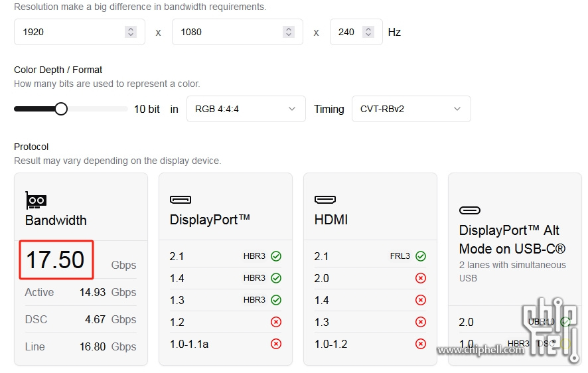Open the RGB 4:4:4 format dropdown
The height and width of the screenshot is (373, 588).
246,109
